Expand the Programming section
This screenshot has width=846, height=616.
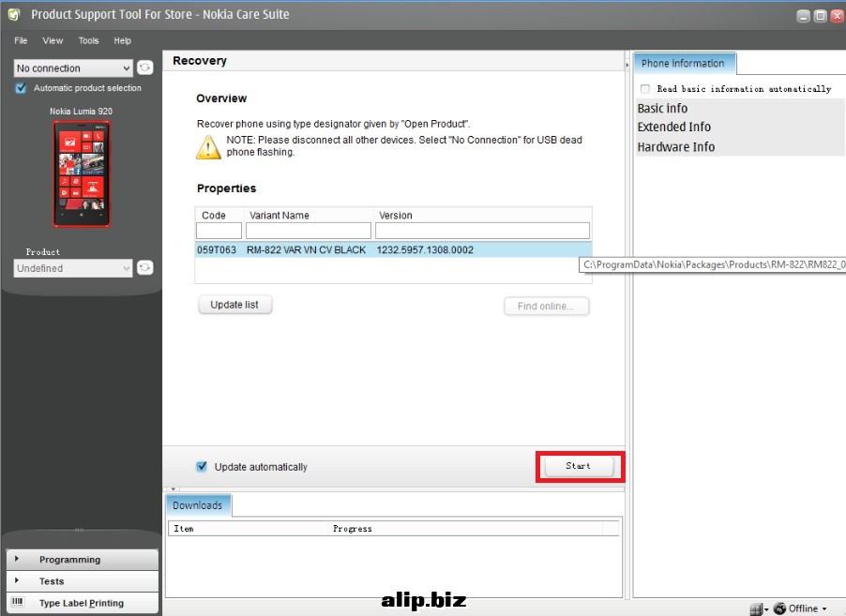click(x=82, y=560)
